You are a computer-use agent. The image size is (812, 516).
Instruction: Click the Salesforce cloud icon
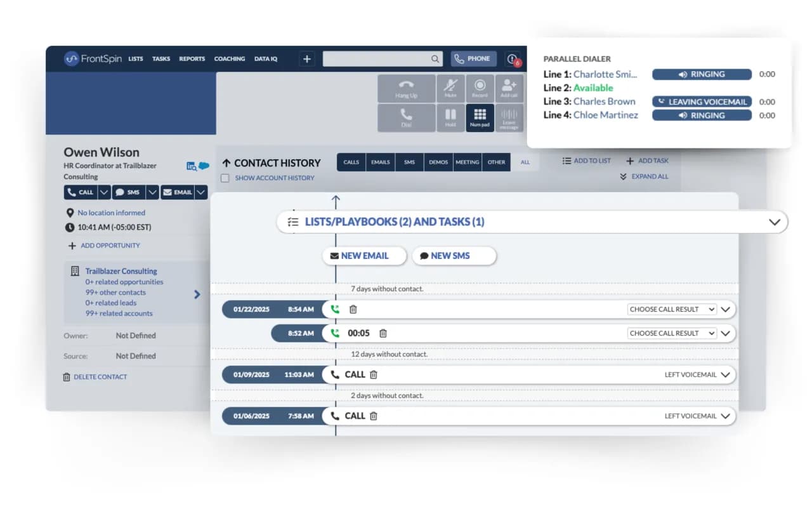(x=204, y=166)
